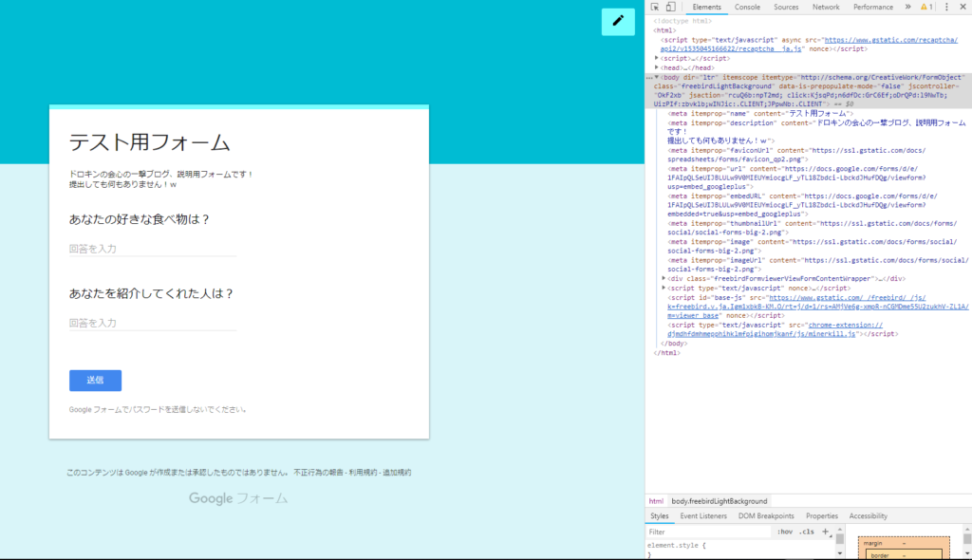This screenshot has width=972, height=560.
Task: Switch to the Elements tab
Action: (x=706, y=7)
